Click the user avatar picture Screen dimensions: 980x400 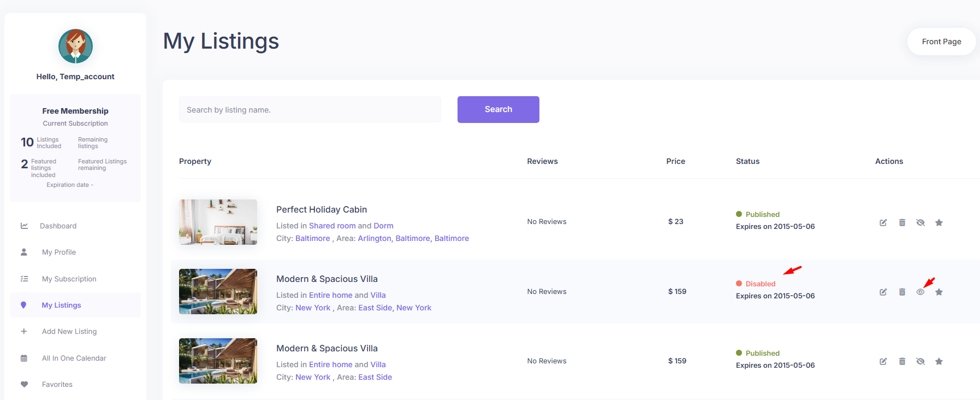pos(75,46)
